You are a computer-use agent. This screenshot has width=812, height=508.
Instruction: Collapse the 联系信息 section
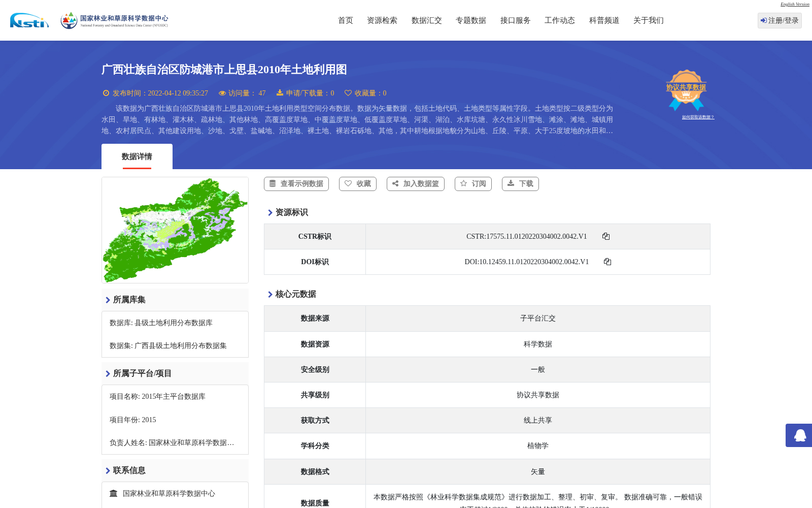point(125,470)
